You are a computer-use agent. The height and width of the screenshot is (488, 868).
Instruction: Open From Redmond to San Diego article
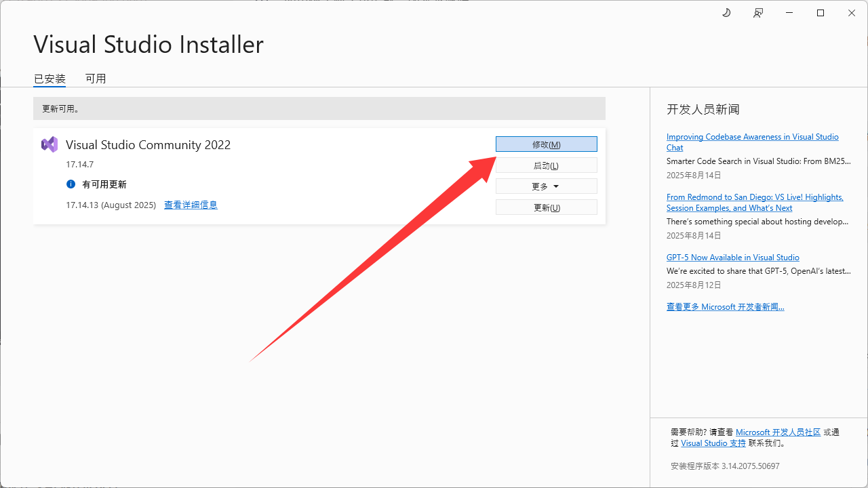point(755,203)
